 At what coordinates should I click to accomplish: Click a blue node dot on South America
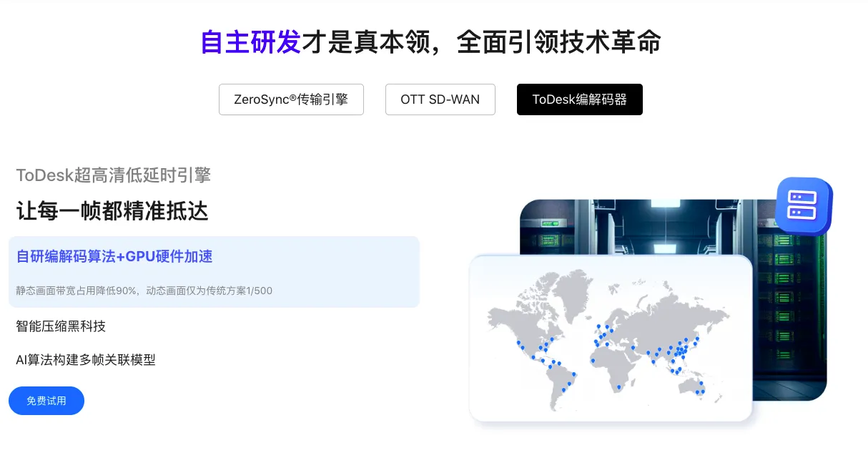click(568, 384)
